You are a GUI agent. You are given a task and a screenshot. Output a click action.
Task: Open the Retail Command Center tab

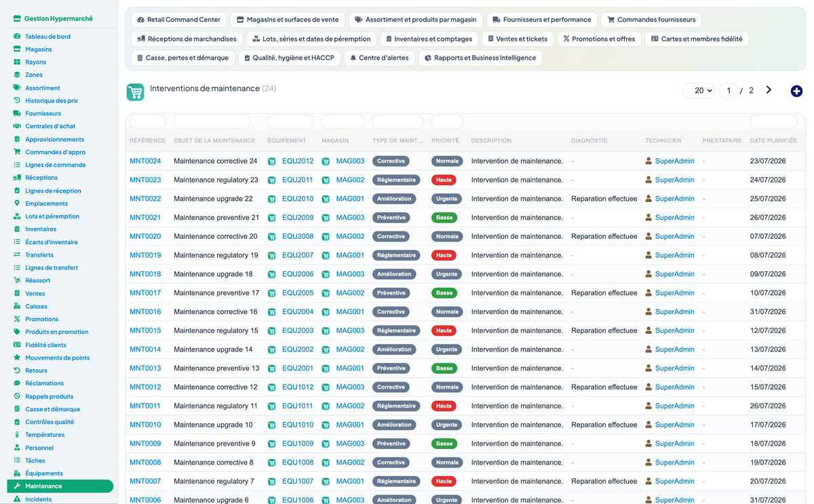[x=178, y=20]
